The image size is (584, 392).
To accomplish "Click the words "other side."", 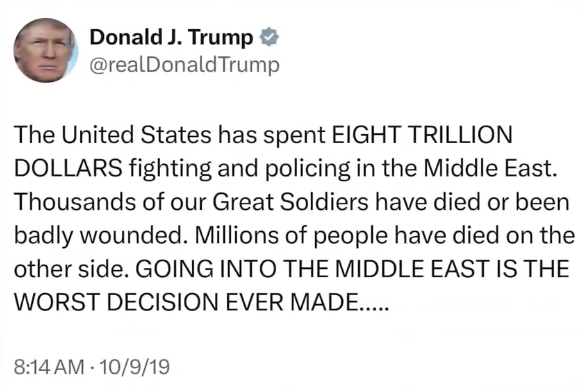I will point(71,269).
